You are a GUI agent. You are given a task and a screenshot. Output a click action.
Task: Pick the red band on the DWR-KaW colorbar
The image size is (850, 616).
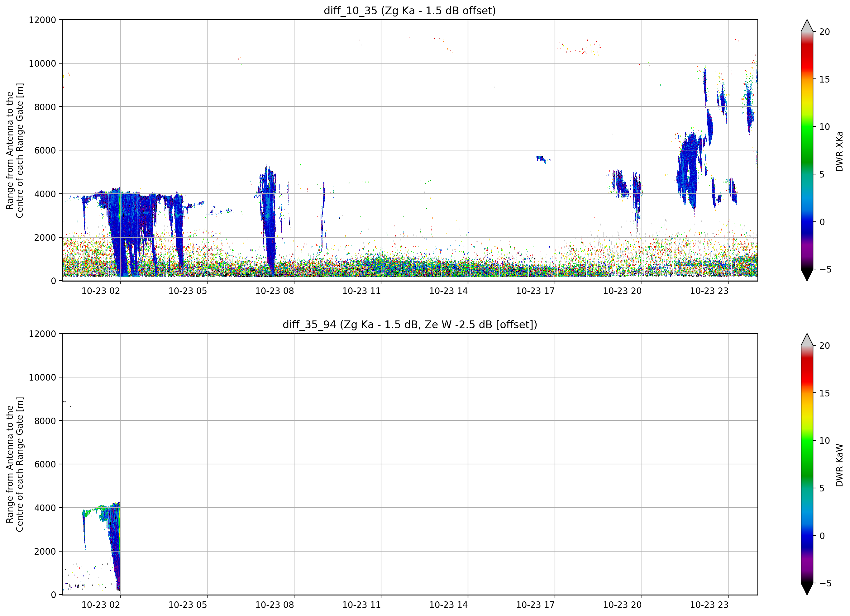click(x=807, y=369)
